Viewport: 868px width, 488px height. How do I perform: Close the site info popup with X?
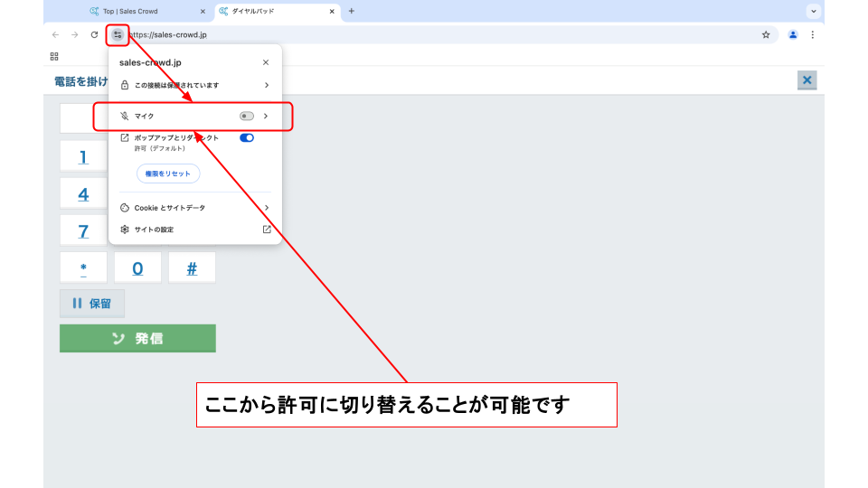point(266,62)
